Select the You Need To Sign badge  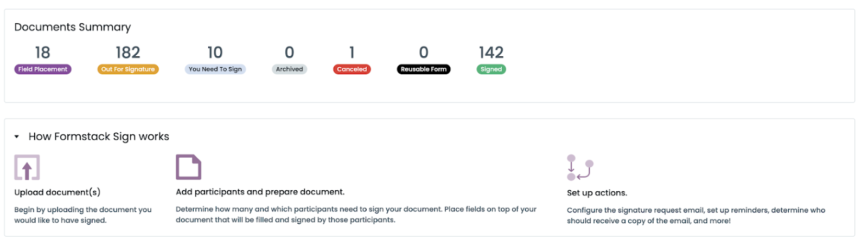pyautogui.click(x=215, y=69)
